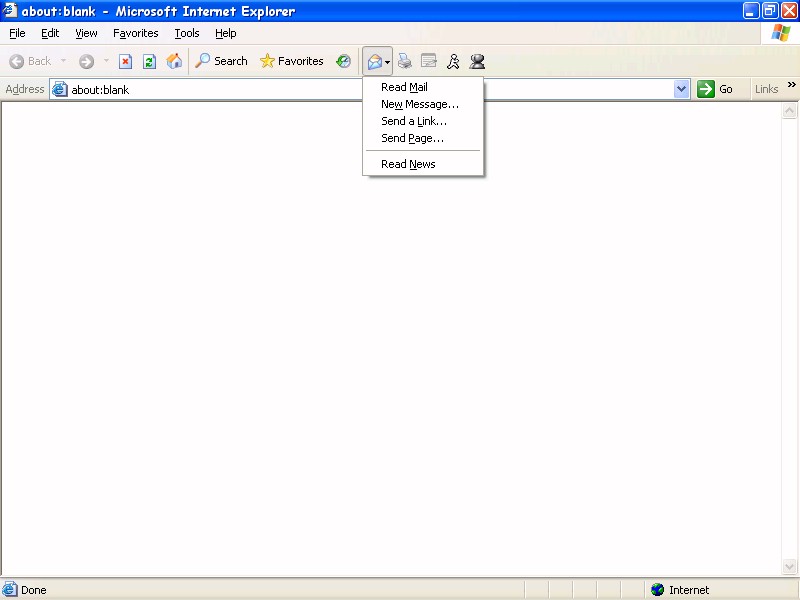Click the green Go button
Viewport: 800px width, 600px height.
(x=715, y=89)
